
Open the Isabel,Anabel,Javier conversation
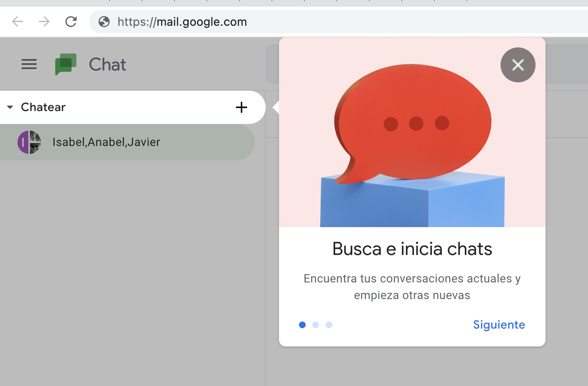coord(106,142)
